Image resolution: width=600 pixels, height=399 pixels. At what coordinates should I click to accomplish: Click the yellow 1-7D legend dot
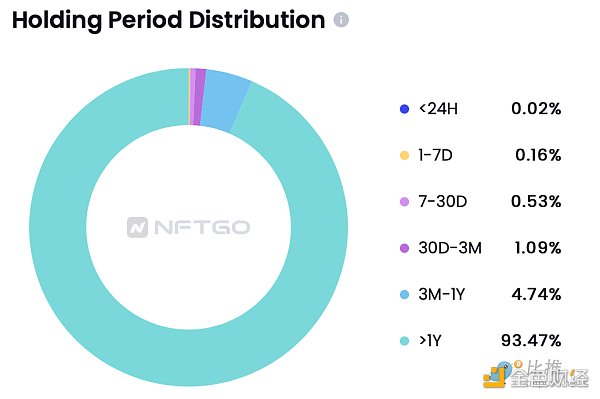(x=404, y=155)
